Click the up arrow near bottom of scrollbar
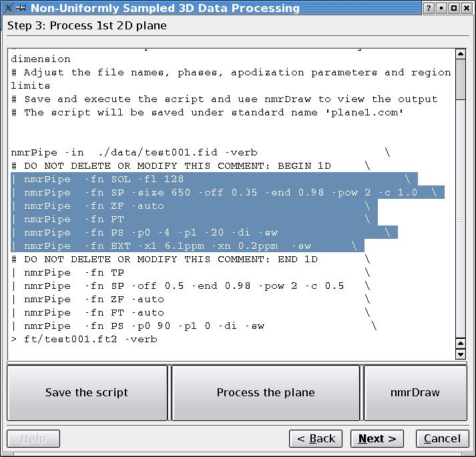476x457 pixels. coord(460,344)
